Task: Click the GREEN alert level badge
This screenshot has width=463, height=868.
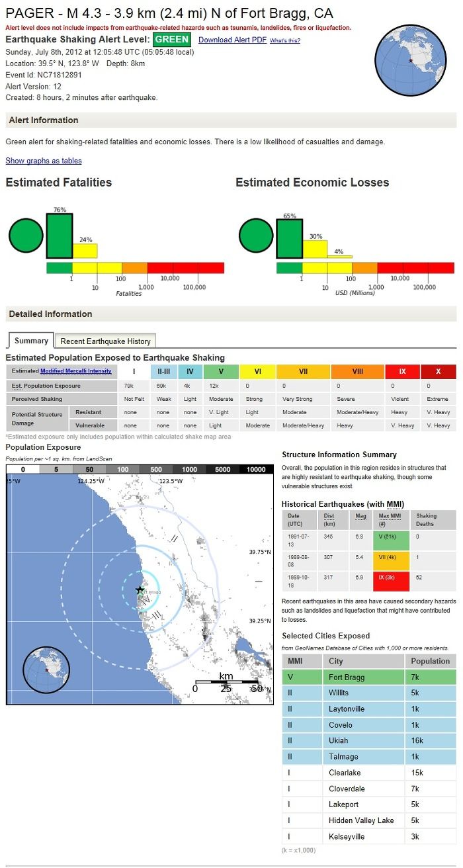Action: [172, 39]
